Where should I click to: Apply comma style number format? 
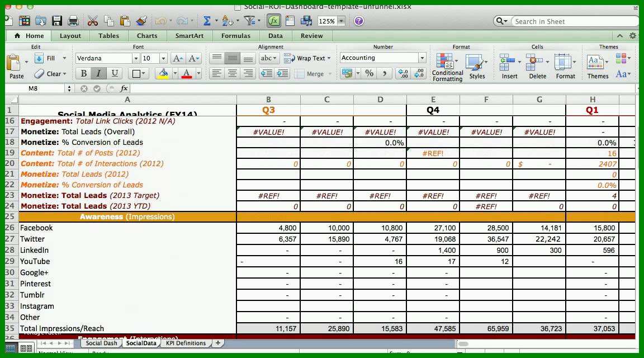point(385,74)
